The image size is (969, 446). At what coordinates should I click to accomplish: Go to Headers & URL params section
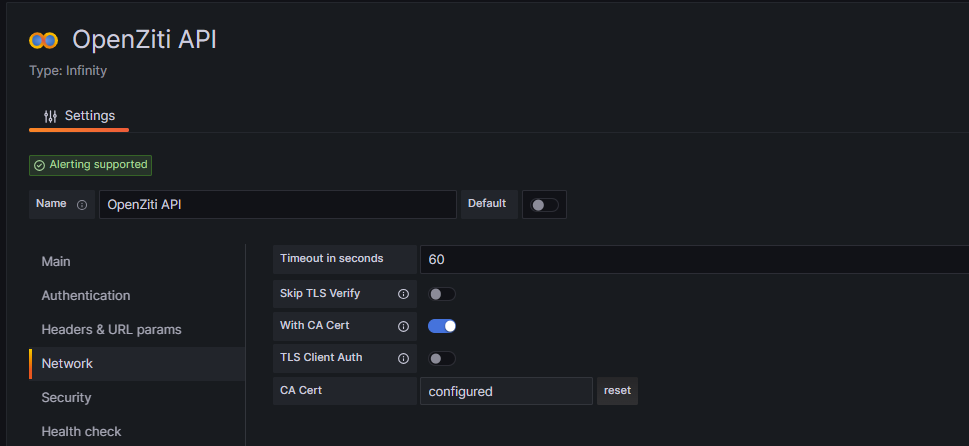(x=111, y=329)
